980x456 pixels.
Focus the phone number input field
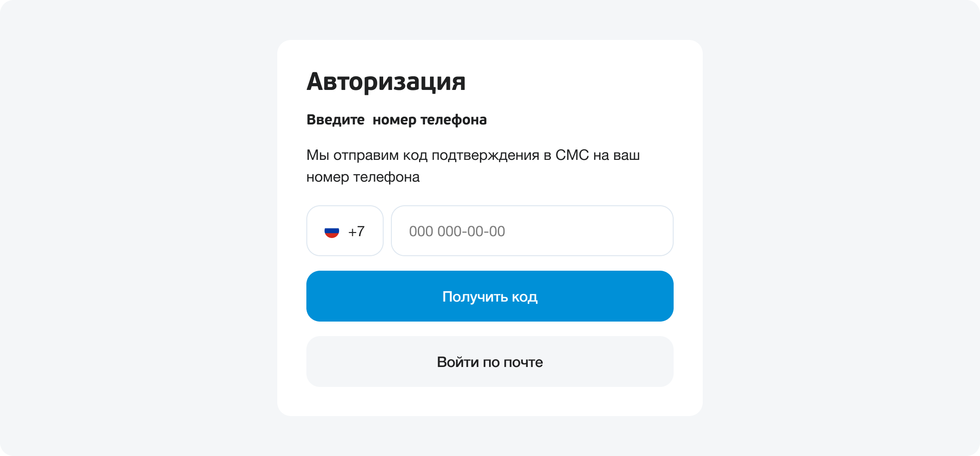click(532, 231)
